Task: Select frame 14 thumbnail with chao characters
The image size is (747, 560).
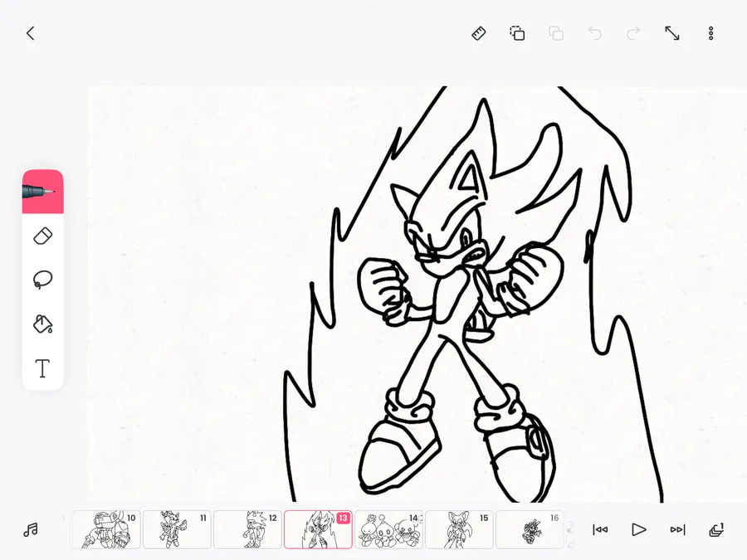Action: tap(388, 529)
